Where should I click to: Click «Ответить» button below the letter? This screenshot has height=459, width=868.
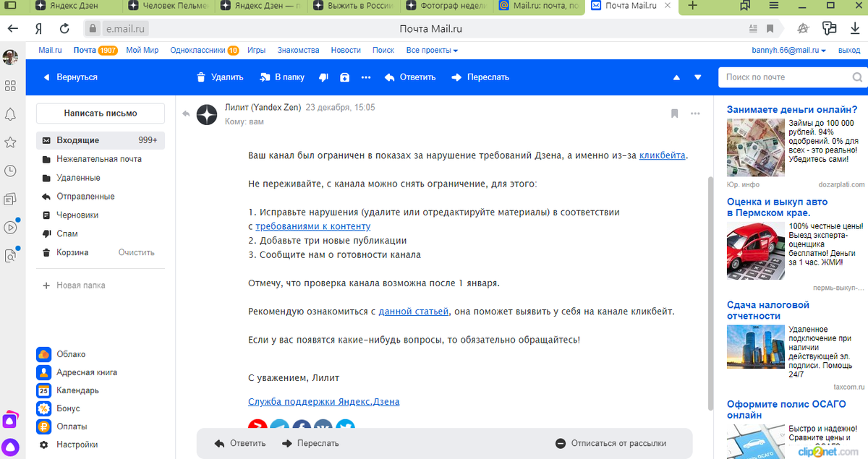click(240, 443)
